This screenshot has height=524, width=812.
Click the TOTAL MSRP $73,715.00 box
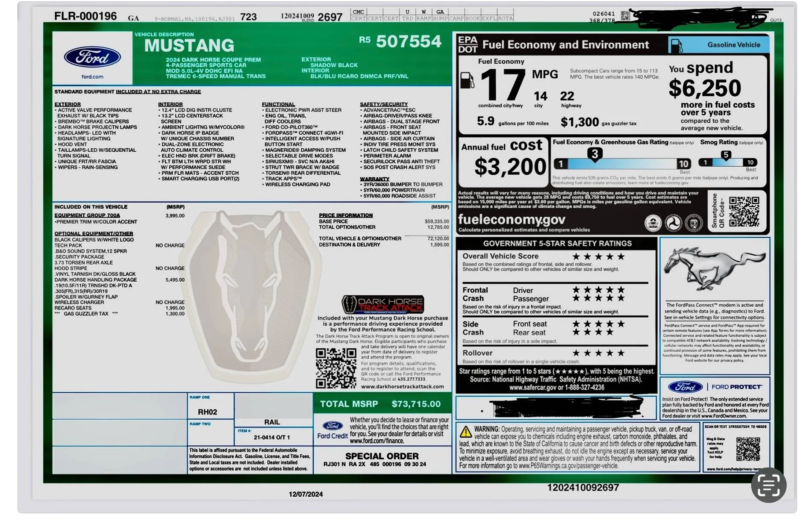382,404
